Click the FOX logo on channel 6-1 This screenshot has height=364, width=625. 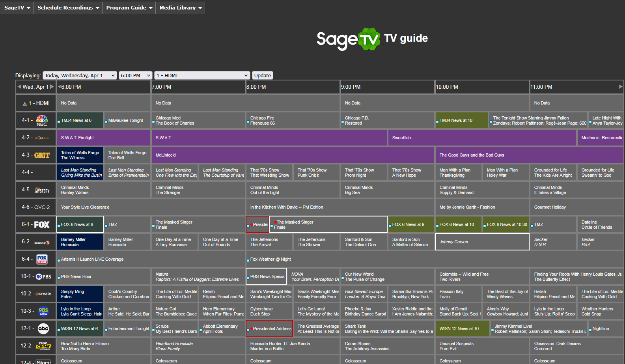coord(42,224)
